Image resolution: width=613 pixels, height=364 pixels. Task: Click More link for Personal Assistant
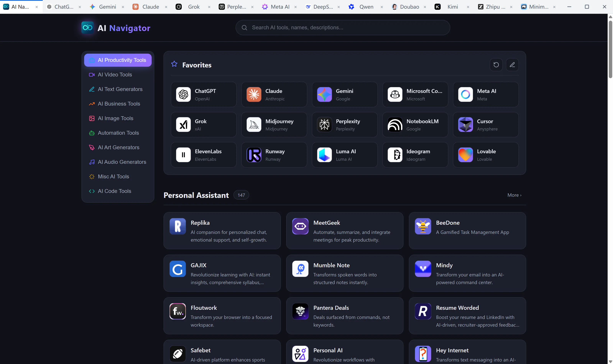tap(514, 195)
